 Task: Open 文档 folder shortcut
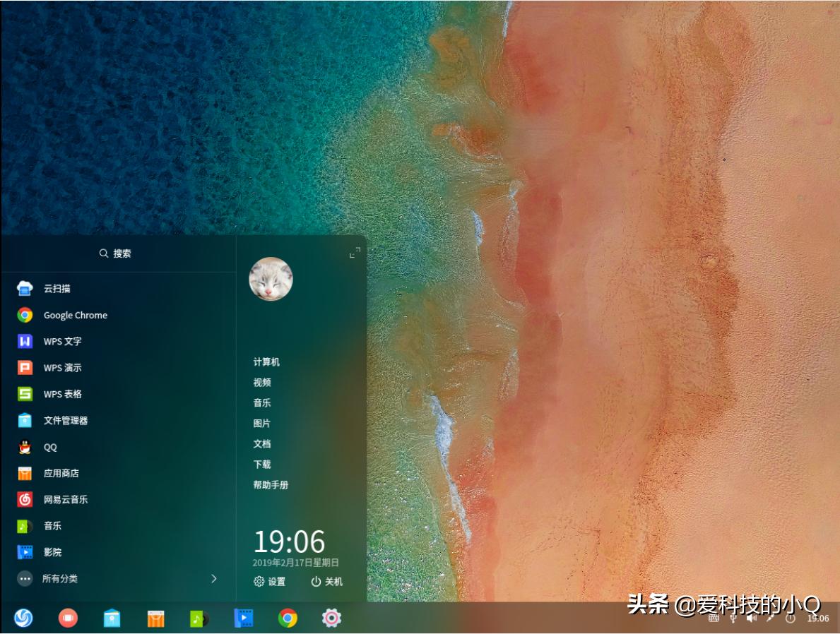[x=262, y=443]
